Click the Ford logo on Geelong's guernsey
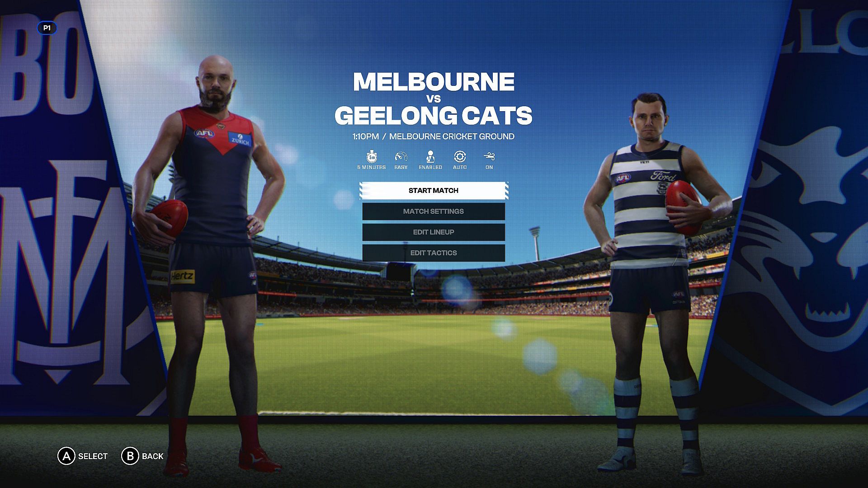Viewport: 868px width, 488px height. click(663, 176)
